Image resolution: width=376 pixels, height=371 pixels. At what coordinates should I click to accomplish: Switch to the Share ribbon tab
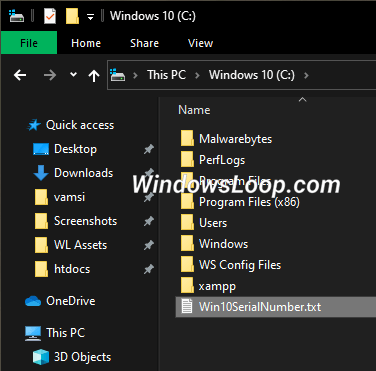pyautogui.click(x=144, y=43)
